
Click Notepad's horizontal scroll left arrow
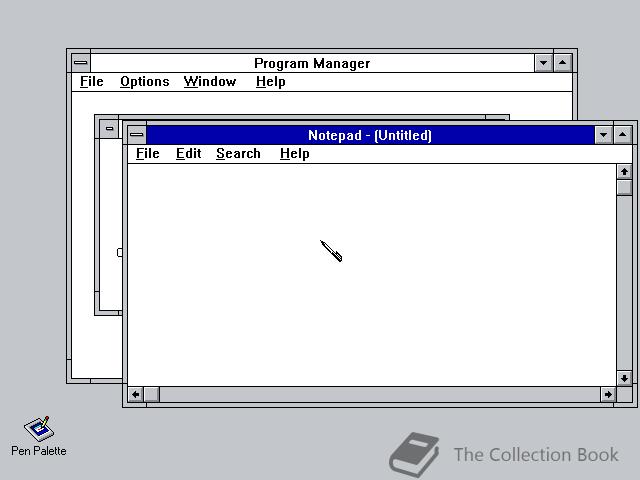(x=136, y=395)
